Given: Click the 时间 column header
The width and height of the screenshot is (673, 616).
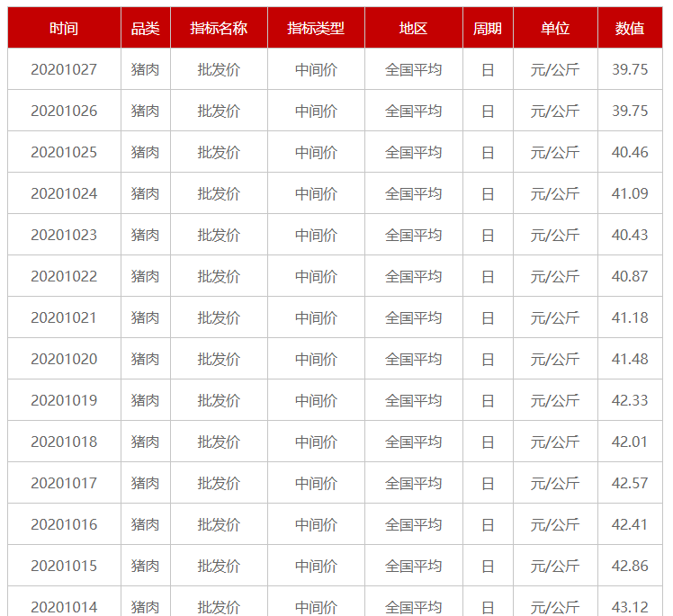Looking at the screenshot, I should [64, 28].
